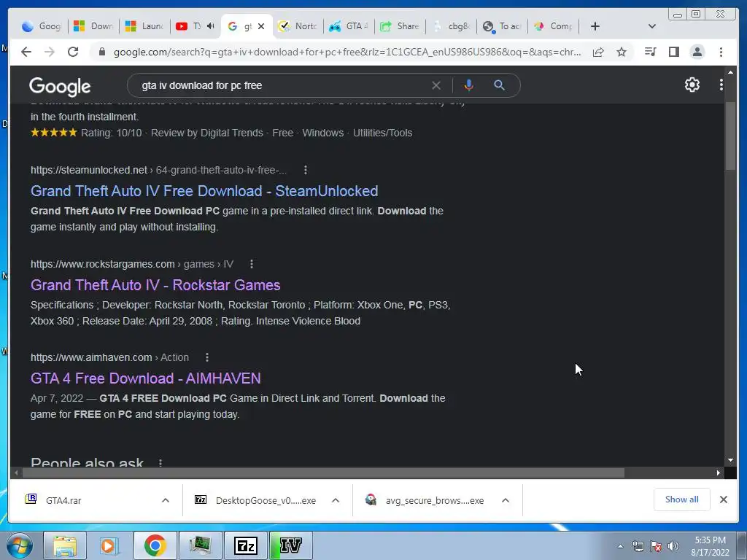747x560 pixels.
Task: Open media control playlist icon
Action: click(x=650, y=52)
